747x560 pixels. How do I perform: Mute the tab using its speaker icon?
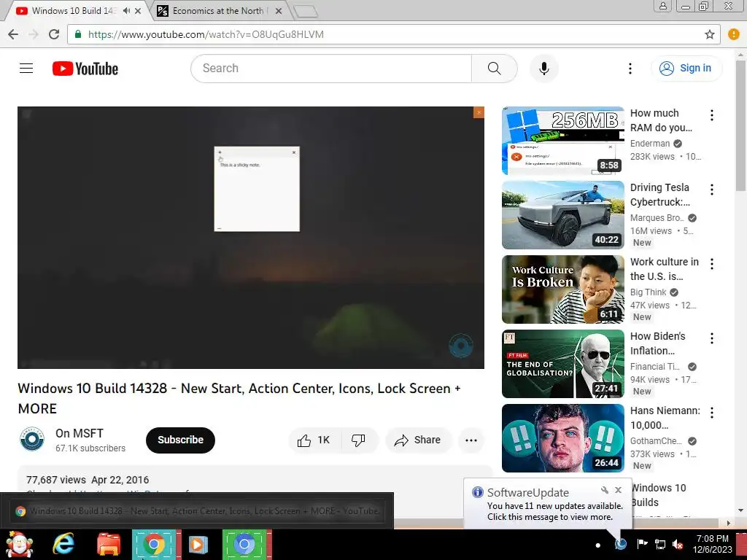(126, 10)
